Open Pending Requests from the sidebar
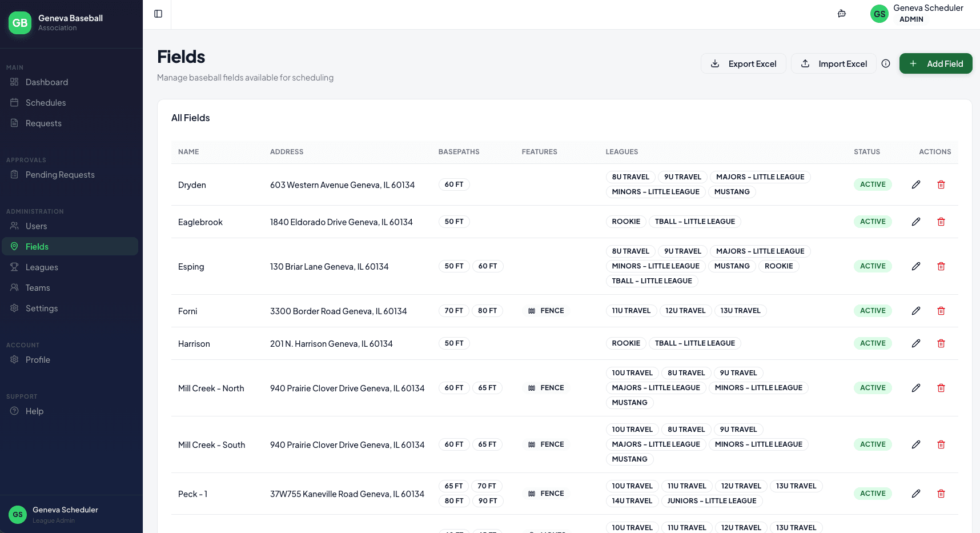The image size is (980, 533). click(x=59, y=175)
